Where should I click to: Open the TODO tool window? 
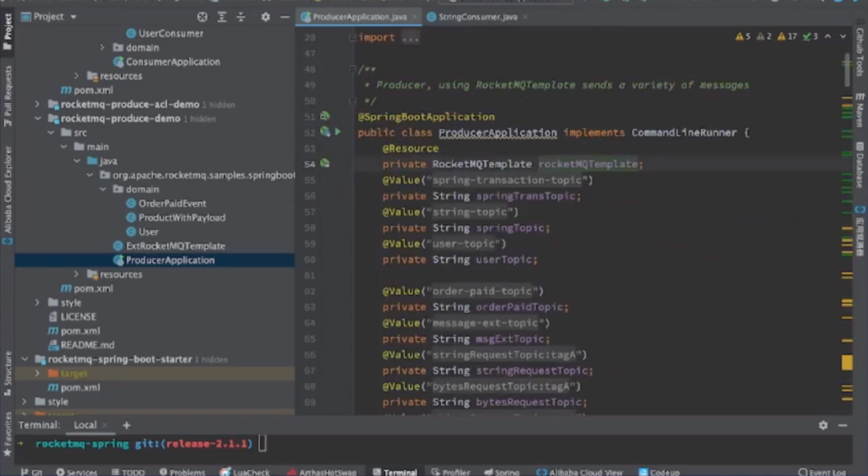click(x=128, y=472)
